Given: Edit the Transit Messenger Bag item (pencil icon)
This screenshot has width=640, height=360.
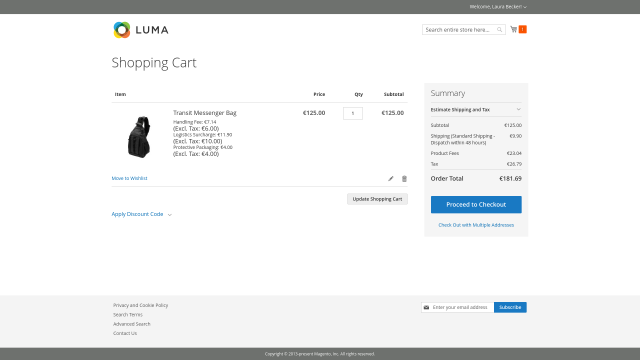Looking at the screenshot, I should point(391,178).
